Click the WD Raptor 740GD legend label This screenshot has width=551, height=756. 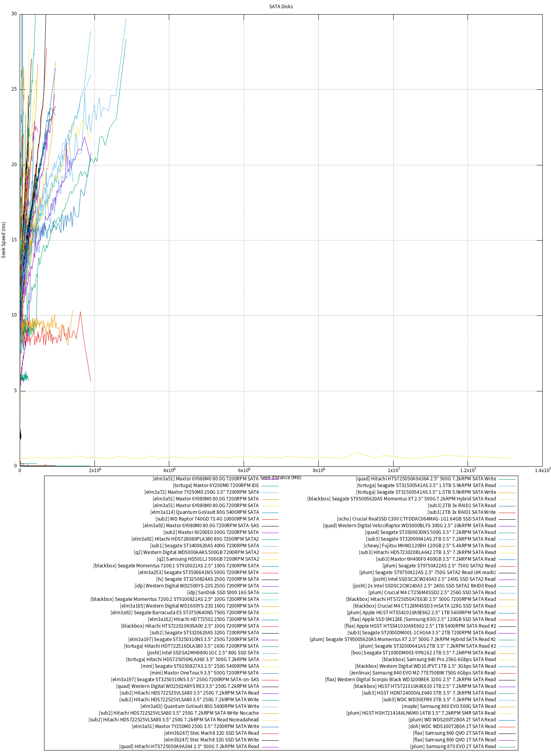(x=207, y=519)
